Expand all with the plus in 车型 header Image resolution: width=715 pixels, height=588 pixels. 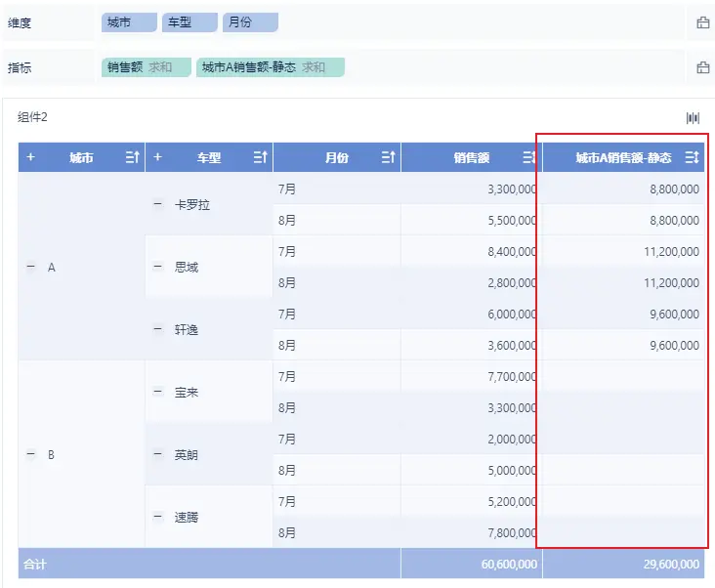pos(158,157)
